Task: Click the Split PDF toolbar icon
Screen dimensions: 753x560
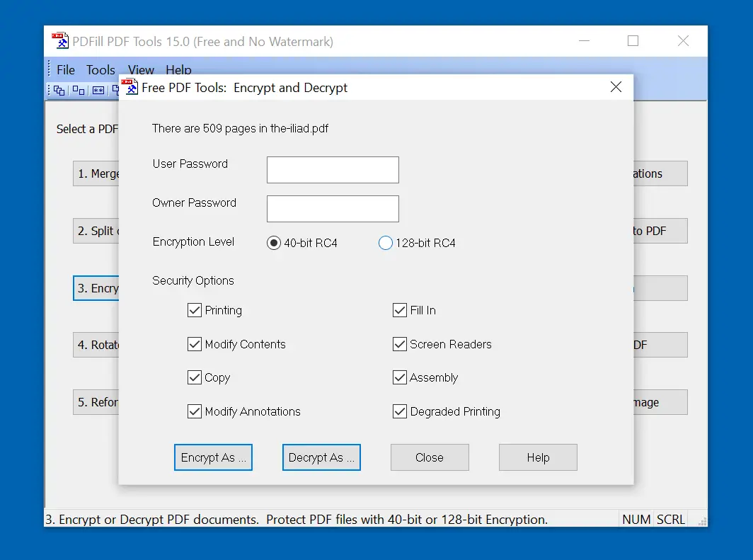Action: (x=79, y=91)
